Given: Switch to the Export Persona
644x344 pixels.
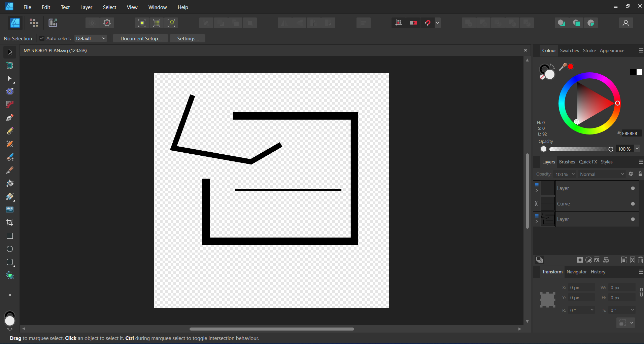Looking at the screenshot, I should 53,23.
